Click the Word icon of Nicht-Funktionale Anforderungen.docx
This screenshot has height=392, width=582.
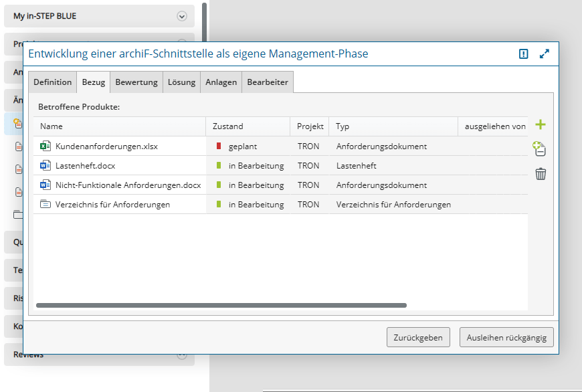coord(45,185)
